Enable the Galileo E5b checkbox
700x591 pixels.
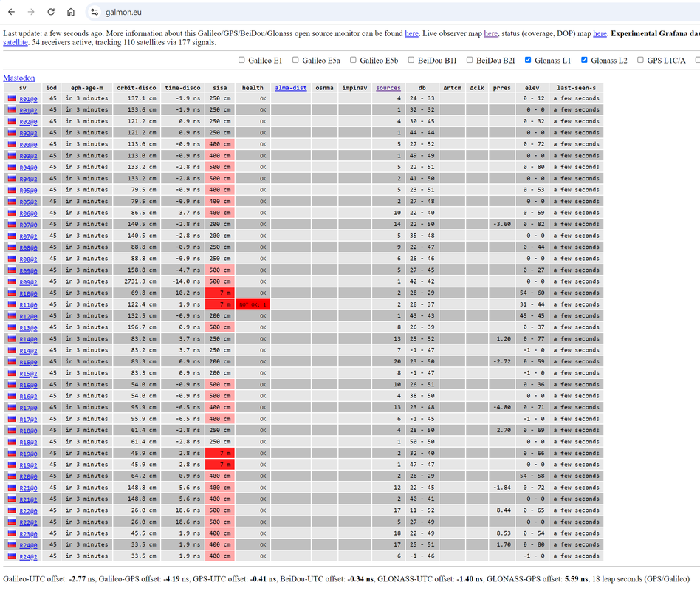tap(353, 60)
